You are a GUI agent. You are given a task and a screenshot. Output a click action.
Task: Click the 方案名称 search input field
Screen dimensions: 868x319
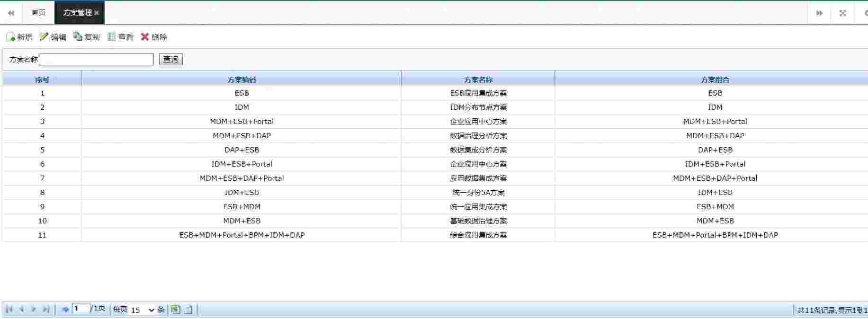[96, 59]
